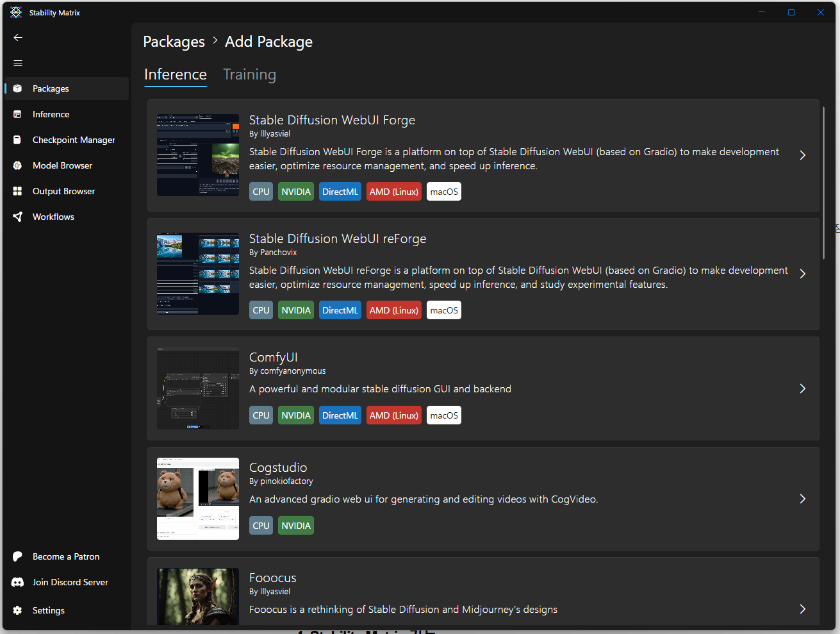840x634 pixels.
Task: Expand Stable Diffusion WebUI reForge chevron
Action: point(802,274)
